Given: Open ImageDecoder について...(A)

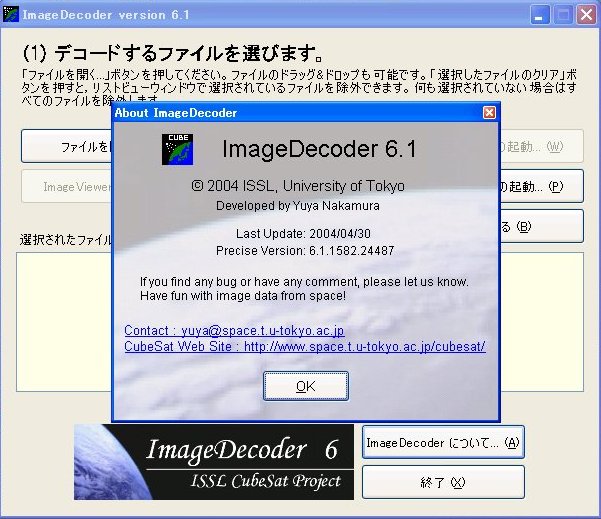Looking at the screenshot, I should [x=442, y=443].
